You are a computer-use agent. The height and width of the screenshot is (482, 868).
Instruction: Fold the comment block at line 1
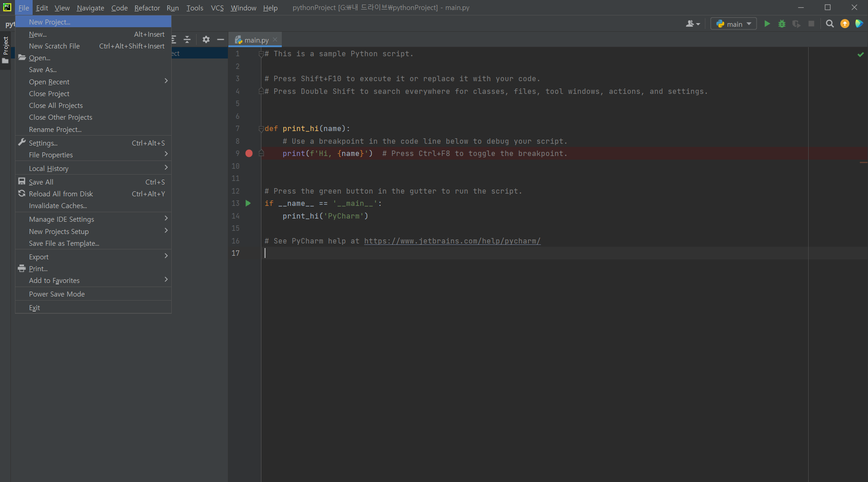pos(261,54)
